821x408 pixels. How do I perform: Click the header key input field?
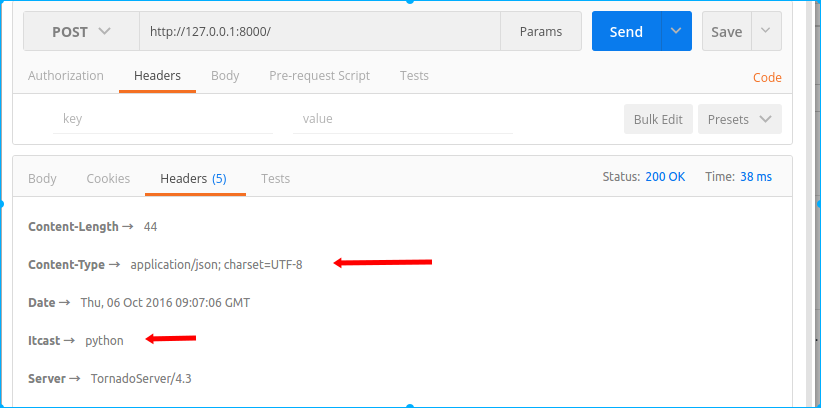[x=162, y=119]
